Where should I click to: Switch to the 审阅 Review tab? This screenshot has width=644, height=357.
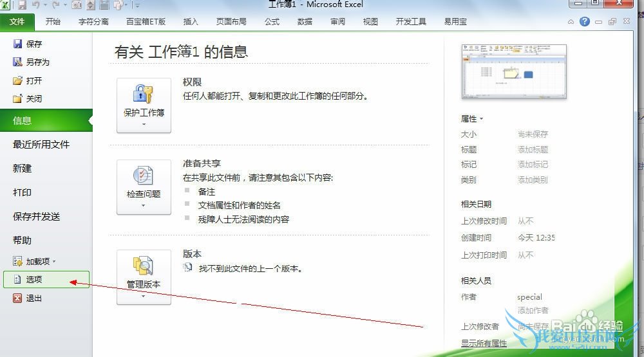click(337, 22)
